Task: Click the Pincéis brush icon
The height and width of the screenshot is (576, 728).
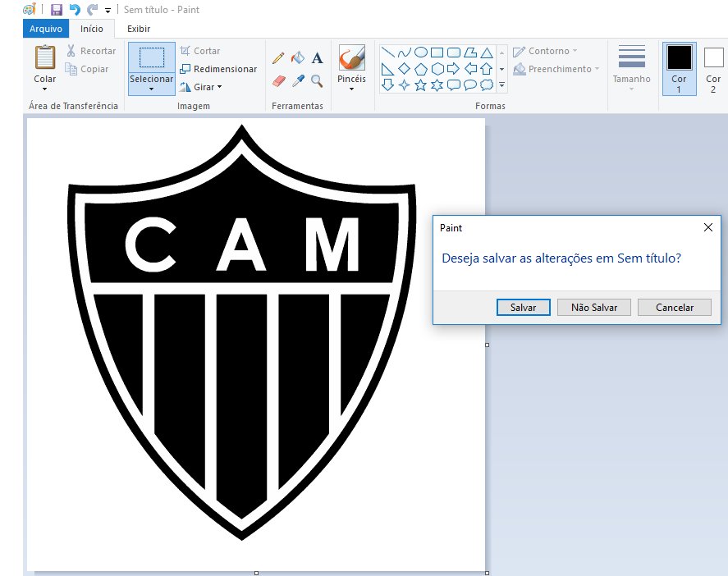Action: (x=351, y=57)
